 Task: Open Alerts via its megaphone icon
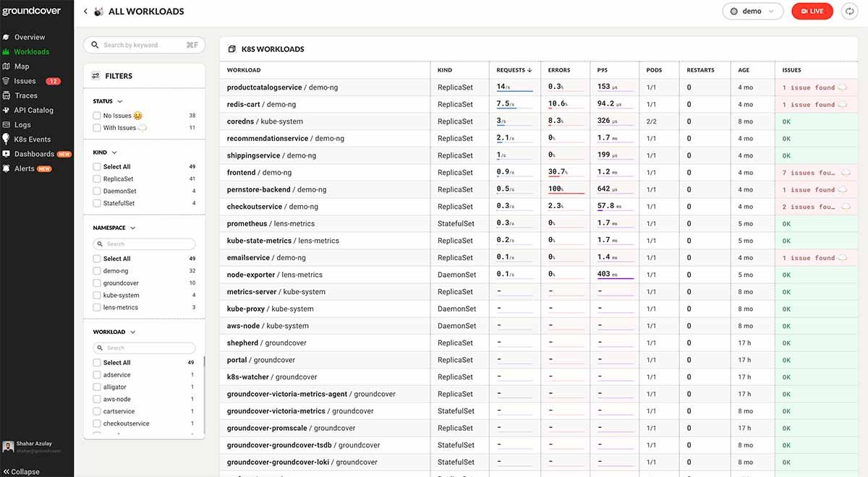[7, 168]
